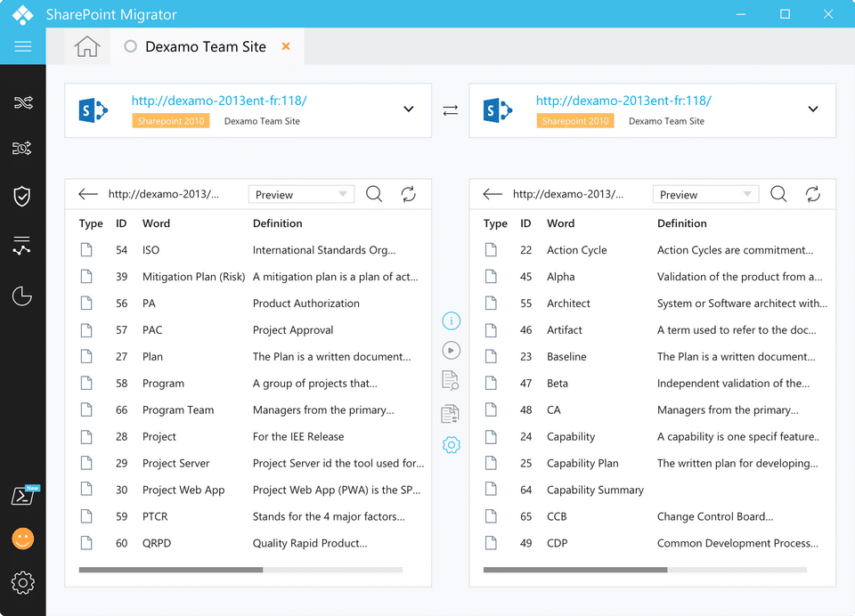855x616 pixels.
Task: Select the Baseline row
Action: [653, 357]
